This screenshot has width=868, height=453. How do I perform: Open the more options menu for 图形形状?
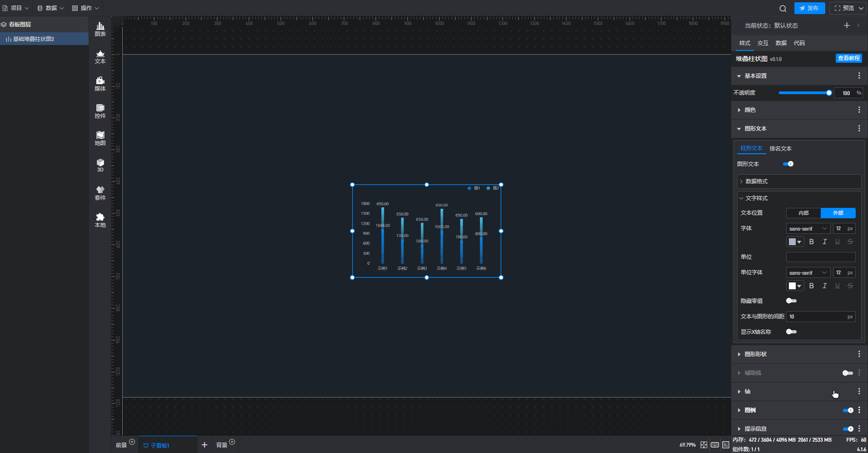point(859,354)
